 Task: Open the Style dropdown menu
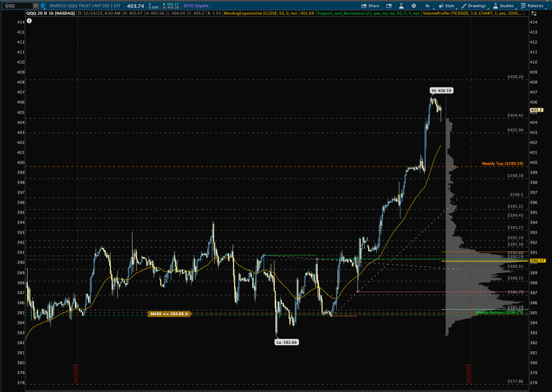point(447,6)
